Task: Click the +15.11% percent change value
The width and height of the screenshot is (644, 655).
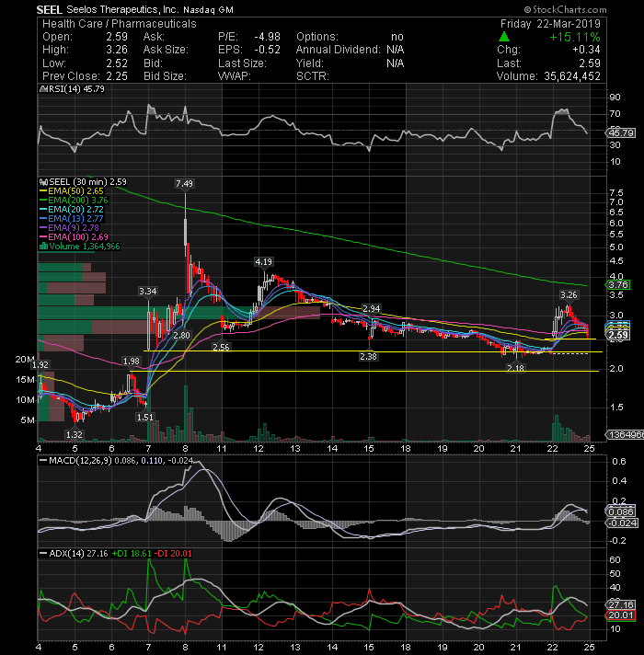Action: pos(575,37)
